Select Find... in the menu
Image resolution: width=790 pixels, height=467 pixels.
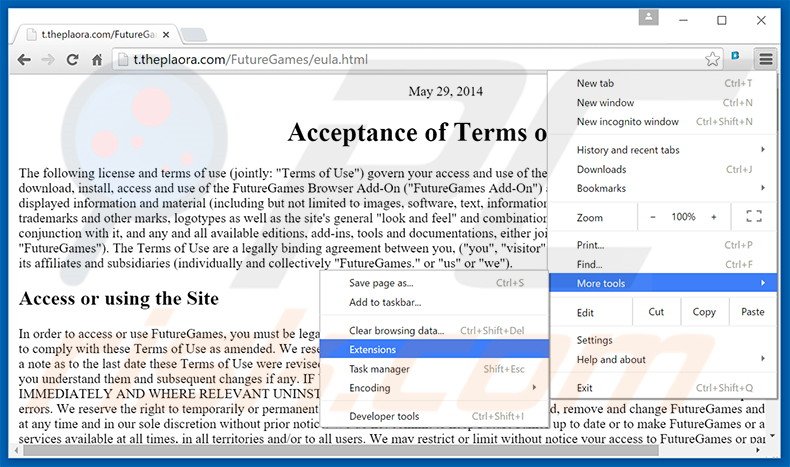(663, 264)
